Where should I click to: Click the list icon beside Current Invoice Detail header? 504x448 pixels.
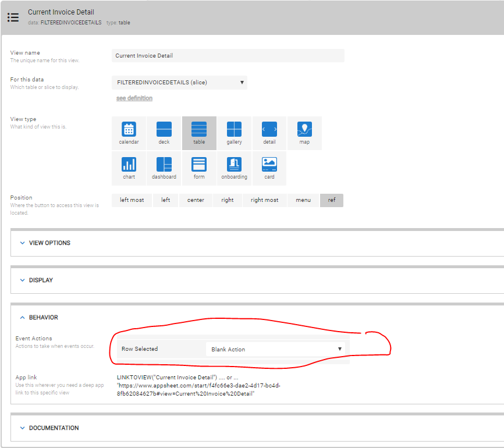point(13,17)
